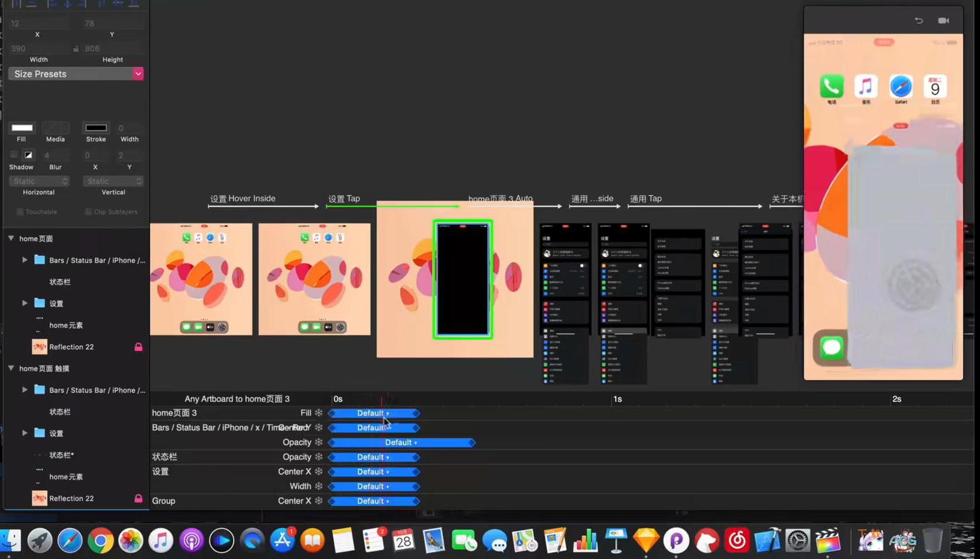Expand Bars / Status Bar under home页面

25,260
